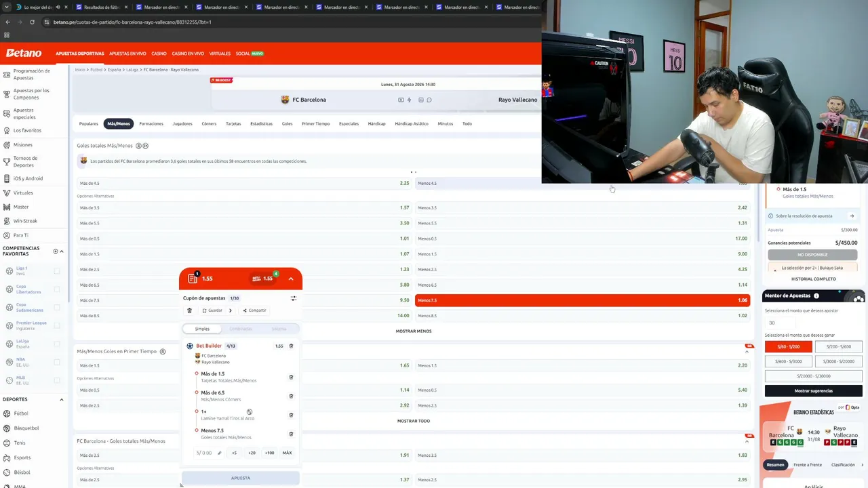
Task: Open Casino in the top menu
Action: point(159,54)
